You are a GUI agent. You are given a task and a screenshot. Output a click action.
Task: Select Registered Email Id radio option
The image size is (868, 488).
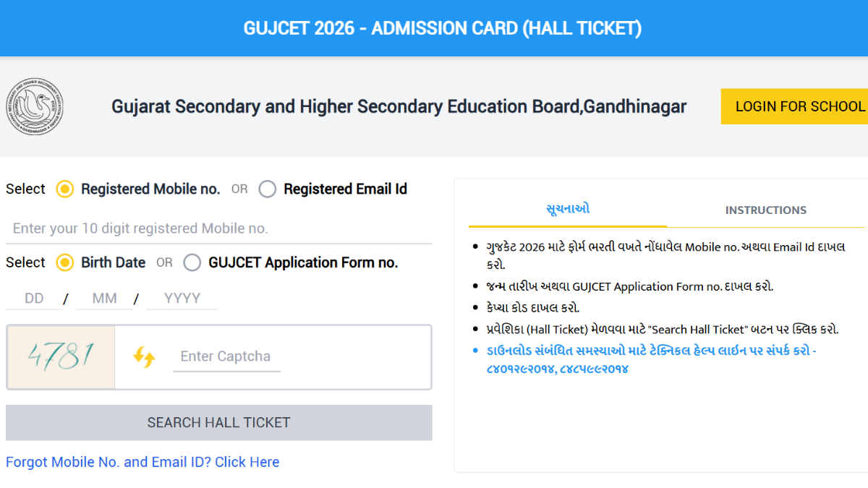268,189
